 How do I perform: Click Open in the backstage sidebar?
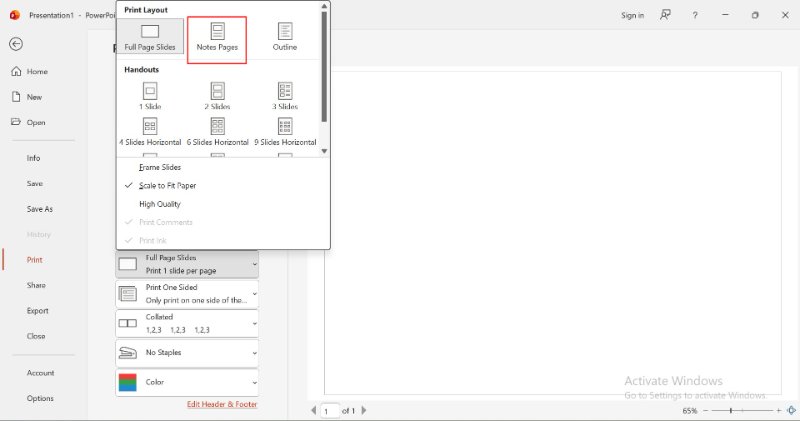[29, 122]
